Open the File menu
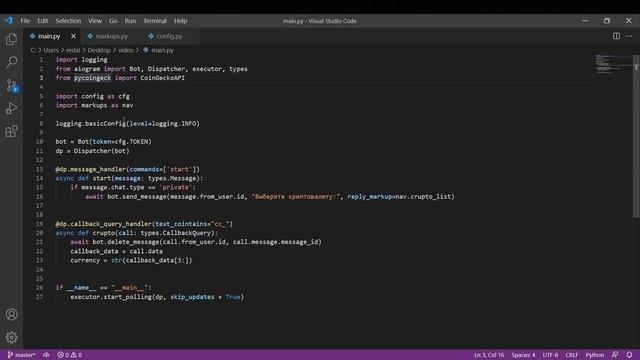Screen dimensions: 640x360 pyautogui.click(x=25, y=21)
